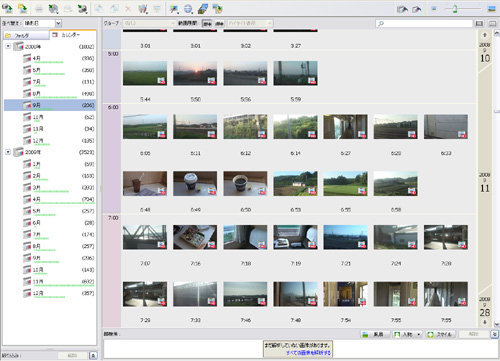Screen dimensions: 500x361
Task: Click the image correction toolbar icon
Action: tap(174, 9)
